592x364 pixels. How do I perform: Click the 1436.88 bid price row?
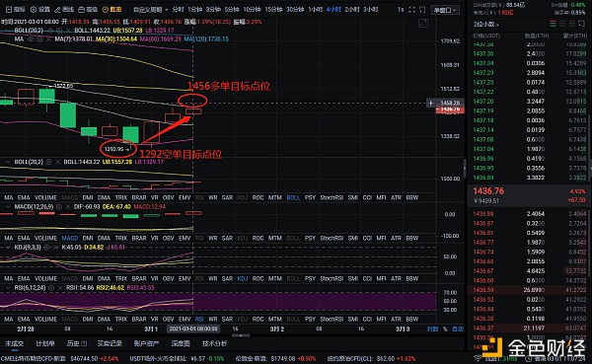point(529,214)
